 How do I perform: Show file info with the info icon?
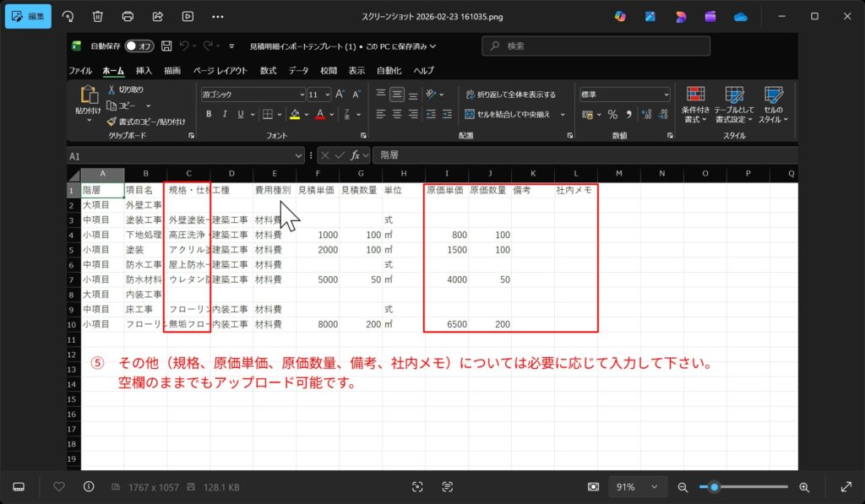pyautogui.click(x=89, y=487)
